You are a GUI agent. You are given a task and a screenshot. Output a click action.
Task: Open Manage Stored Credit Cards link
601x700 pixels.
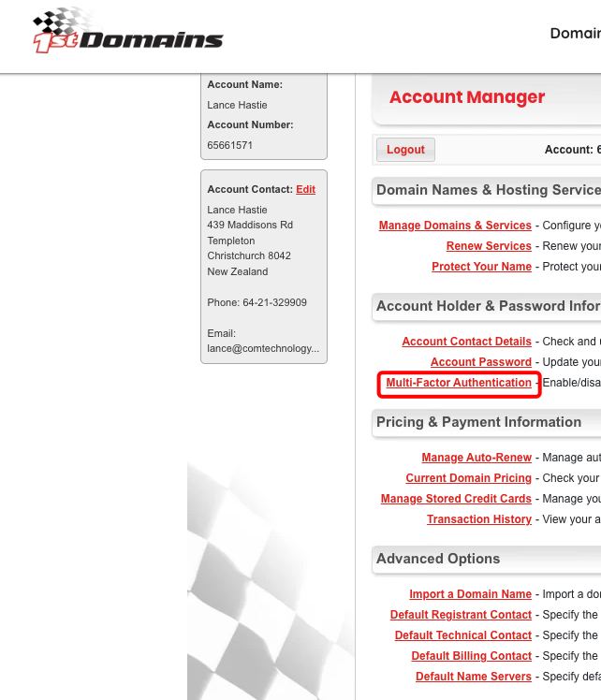tap(456, 499)
